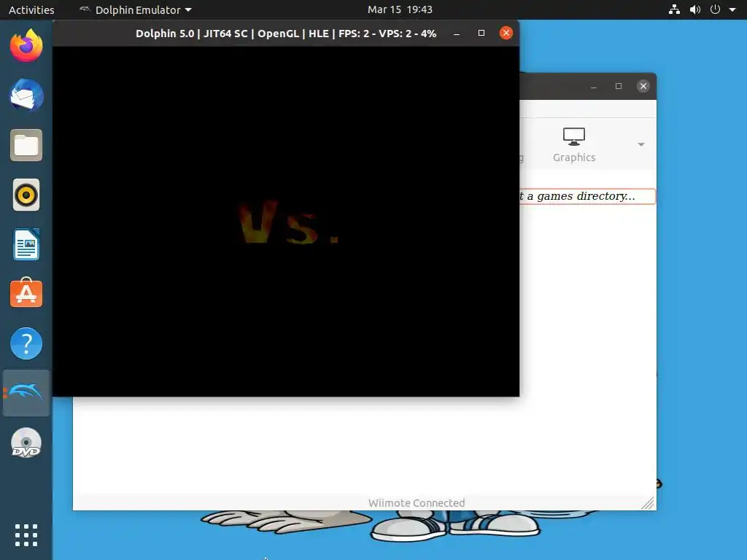This screenshot has width=747, height=560.
Task: Open the Dolphin Emulator app menu in top bar
Action: tap(135, 9)
